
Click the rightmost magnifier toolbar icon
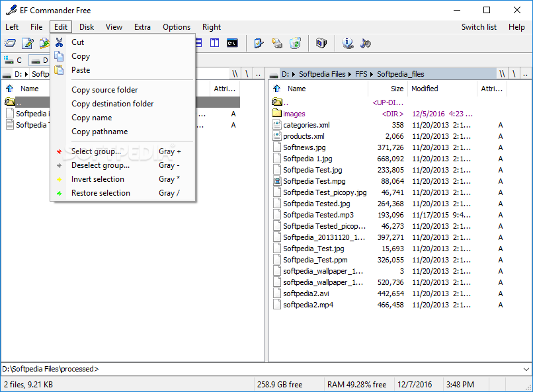tap(366, 43)
